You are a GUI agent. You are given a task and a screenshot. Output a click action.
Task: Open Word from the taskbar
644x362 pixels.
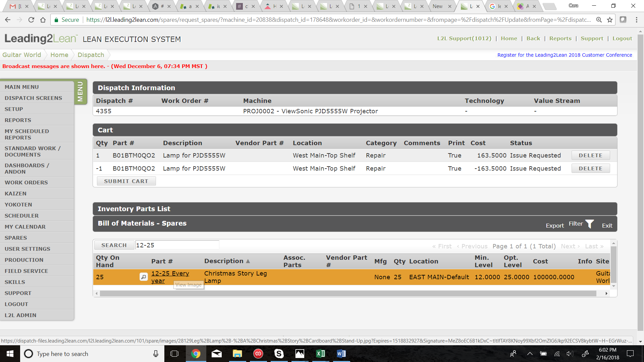click(x=341, y=354)
